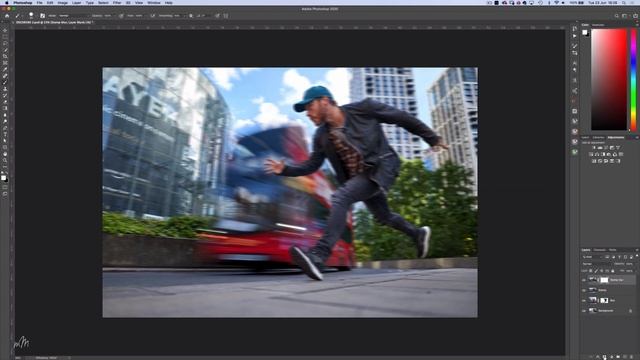The height and width of the screenshot is (360, 640).
Task: Open the Apple menu
Action: point(7,3)
